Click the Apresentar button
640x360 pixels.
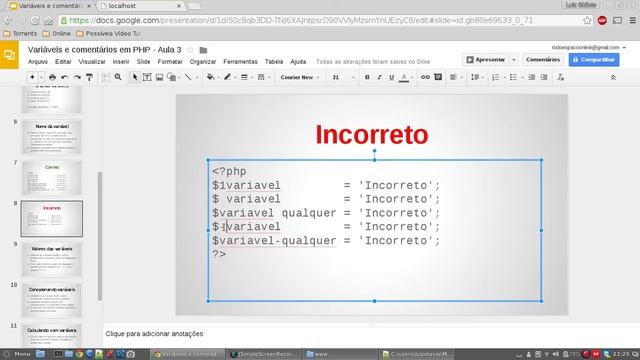[486, 60]
